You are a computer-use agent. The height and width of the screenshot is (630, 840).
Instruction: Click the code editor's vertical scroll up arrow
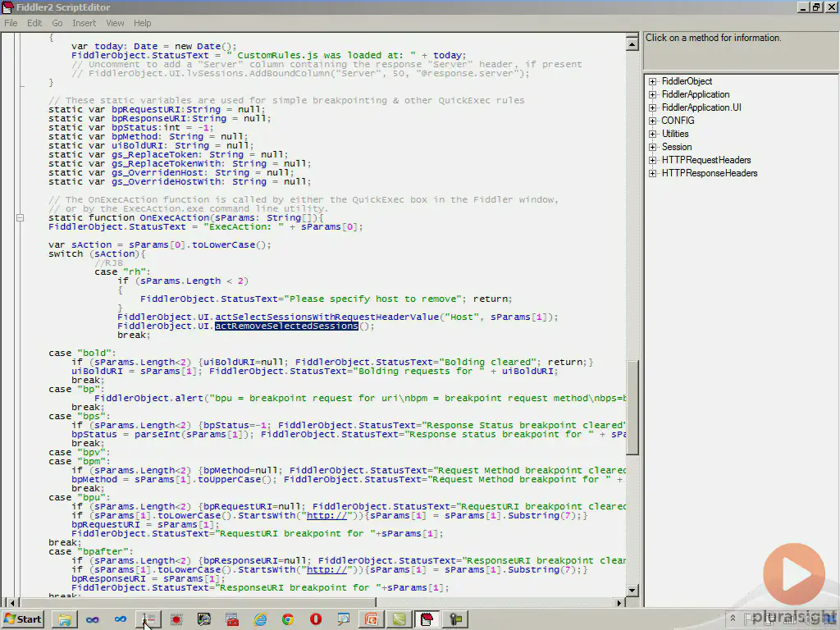point(632,43)
